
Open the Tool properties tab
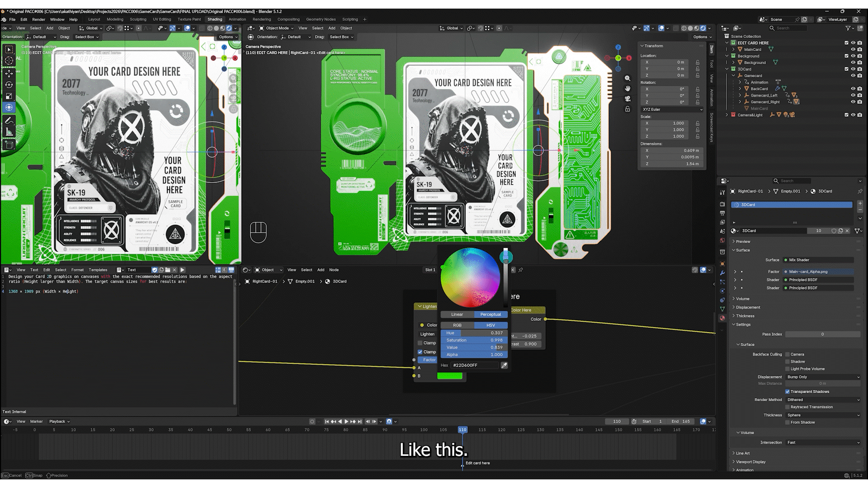coord(722,192)
